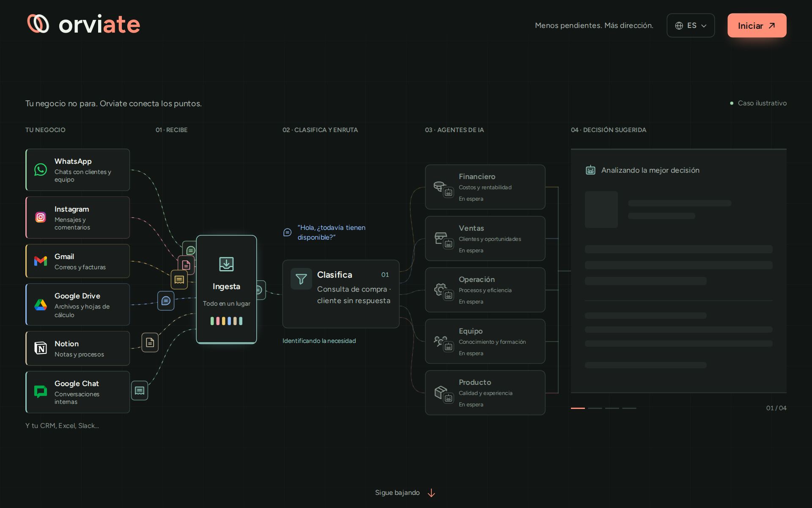Click the Ingesta node card
812x508 pixels.
[x=226, y=290]
